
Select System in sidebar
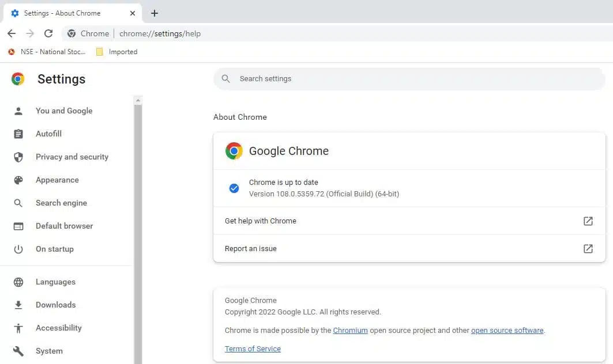(x=49, y=351)
